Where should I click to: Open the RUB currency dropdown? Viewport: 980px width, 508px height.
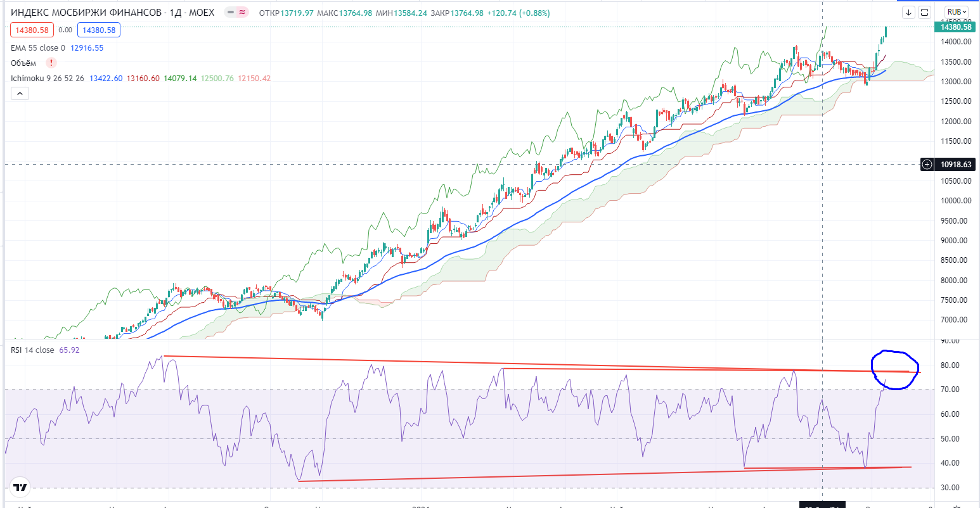[956, 12]
